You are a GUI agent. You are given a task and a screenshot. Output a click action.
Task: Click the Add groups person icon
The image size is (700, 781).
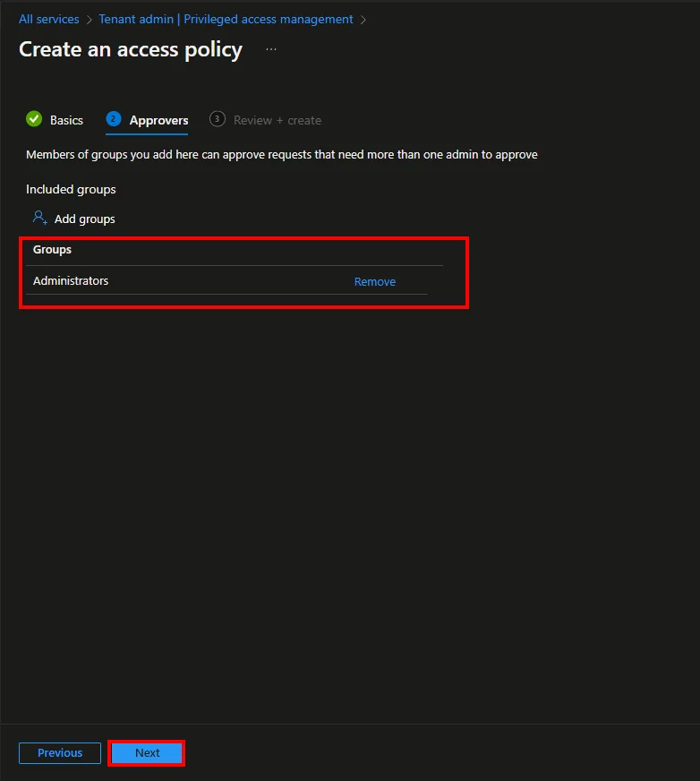(39, 218)
